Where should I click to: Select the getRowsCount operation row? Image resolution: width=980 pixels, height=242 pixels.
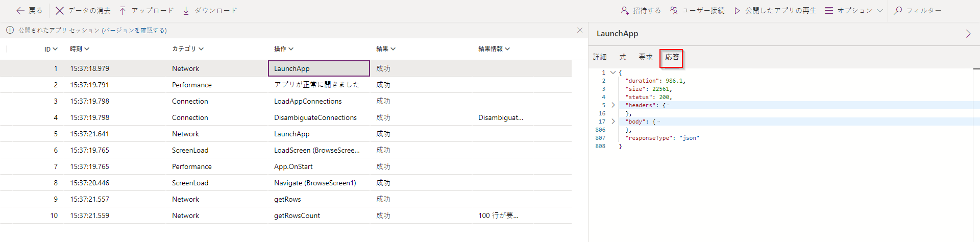pyautogui.click(x=286, y=215)
